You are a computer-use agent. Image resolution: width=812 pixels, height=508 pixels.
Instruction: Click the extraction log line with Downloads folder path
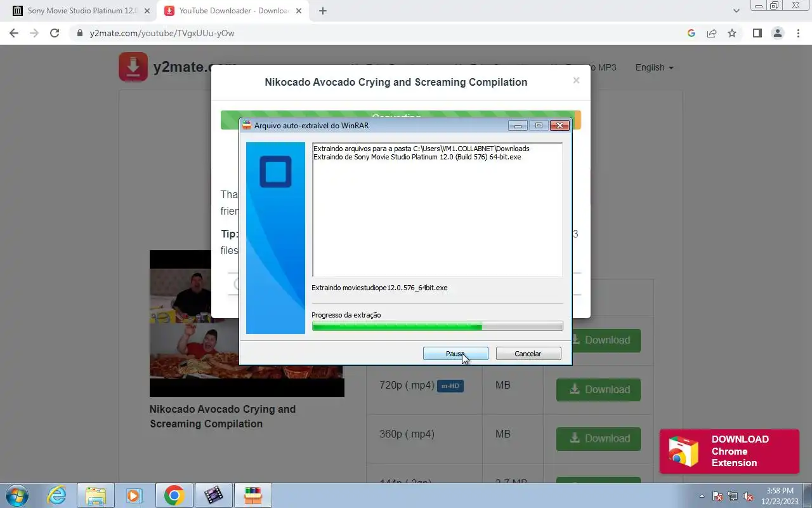(x=421, y=149)
